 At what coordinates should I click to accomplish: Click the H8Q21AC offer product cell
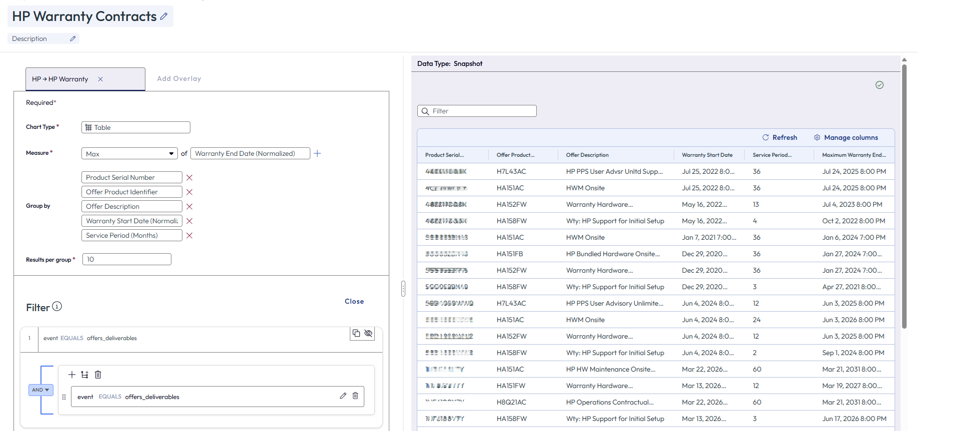[511, 402]
